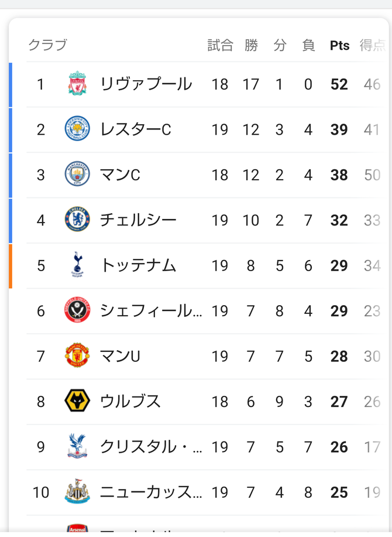Open the レスターC team name link
Image resolution: width=392 pixels, height=537 pixels.
tap(136, 129)
